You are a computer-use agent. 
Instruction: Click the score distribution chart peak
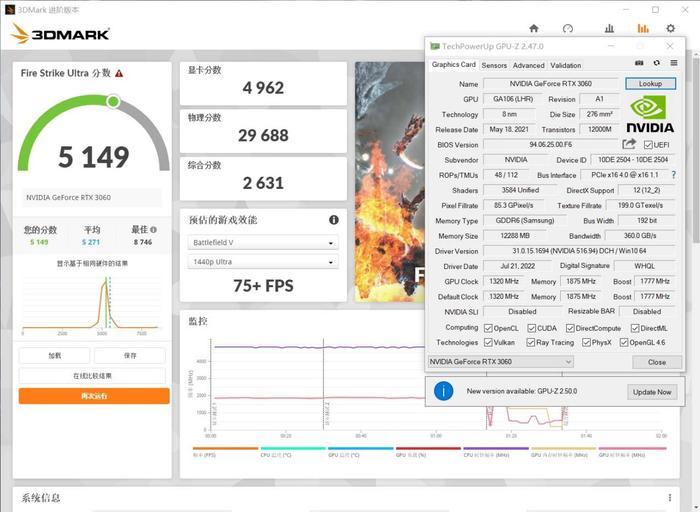pyautogui.click(x=105, y=281)
